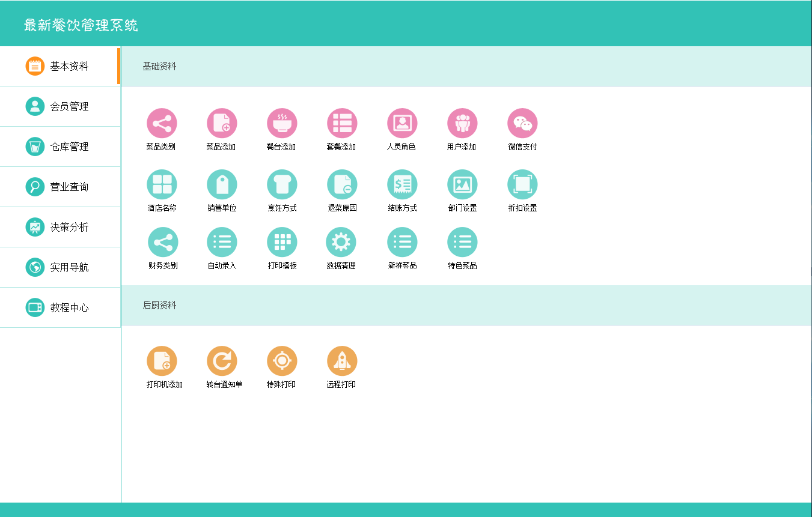The image size is (812, 517).
Task: Open 远程打印 remote print rocket icon
Action: coord(342,361)
